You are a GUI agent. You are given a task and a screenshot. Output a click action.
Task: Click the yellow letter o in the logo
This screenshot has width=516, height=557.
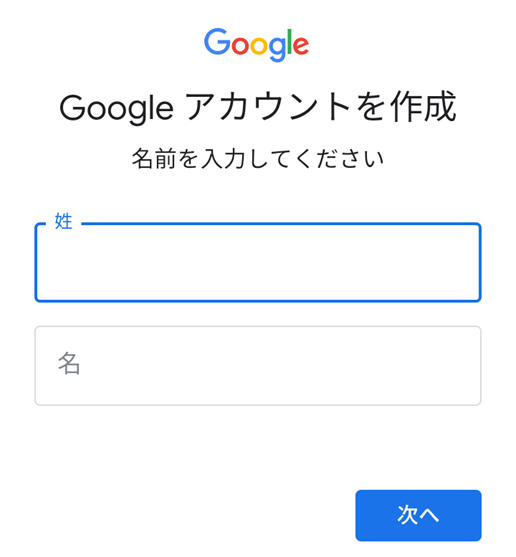(x=259, y=46)
